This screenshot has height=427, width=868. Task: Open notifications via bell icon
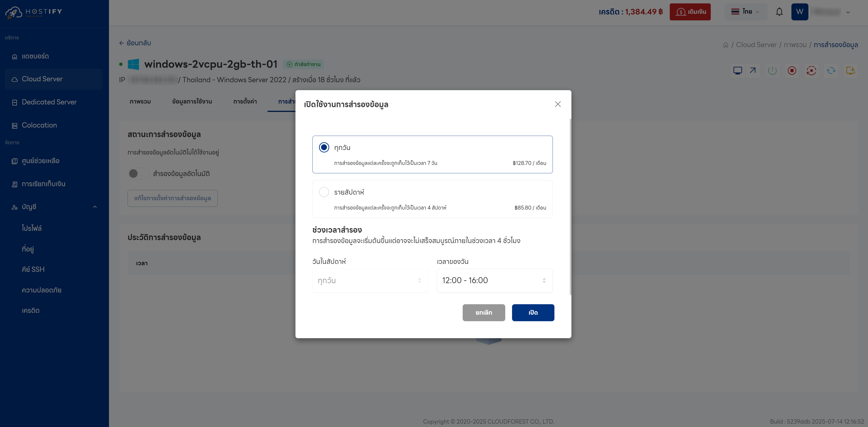tap(779, 12)
